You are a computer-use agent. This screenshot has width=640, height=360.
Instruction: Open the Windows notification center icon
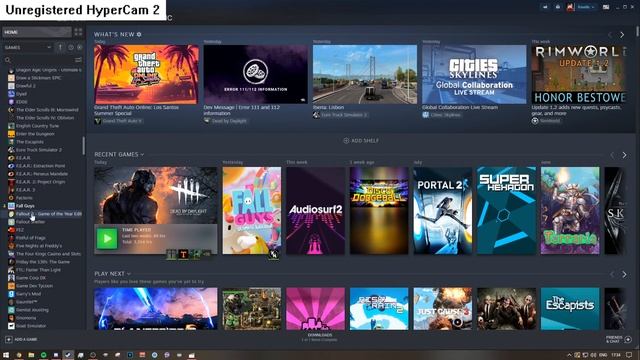(629, 355)
